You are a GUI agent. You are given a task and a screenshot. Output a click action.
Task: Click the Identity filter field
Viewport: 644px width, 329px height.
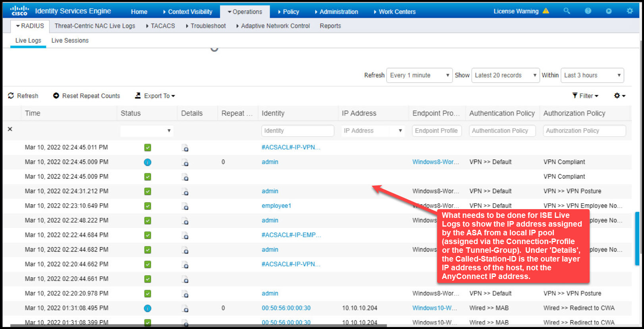[x=298, y=131]
